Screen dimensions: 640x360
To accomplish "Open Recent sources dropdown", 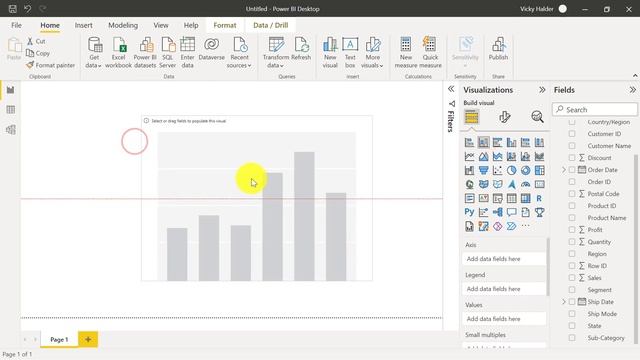I will (239, 52).
